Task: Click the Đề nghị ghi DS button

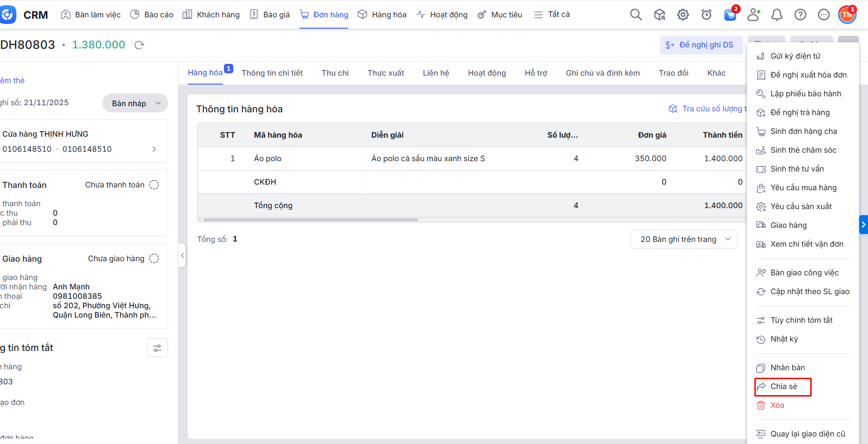Action: (701, 45)
